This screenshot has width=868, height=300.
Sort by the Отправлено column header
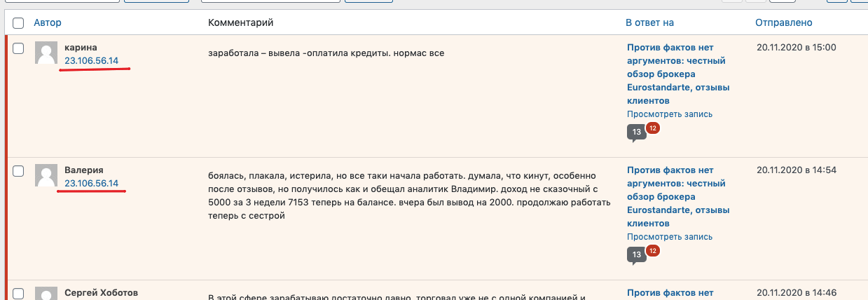783,22
